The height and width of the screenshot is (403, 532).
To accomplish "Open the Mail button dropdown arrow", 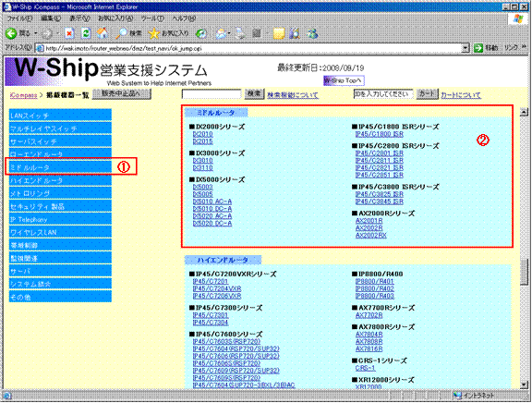I will (230, 33).
